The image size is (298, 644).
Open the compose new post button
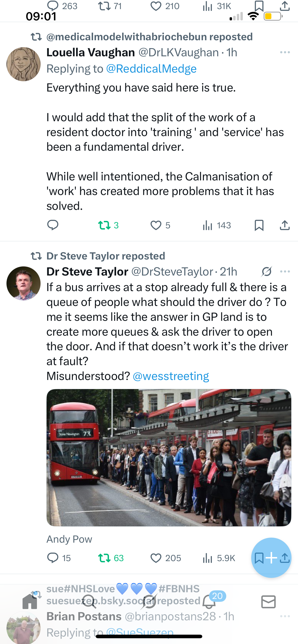271,557
